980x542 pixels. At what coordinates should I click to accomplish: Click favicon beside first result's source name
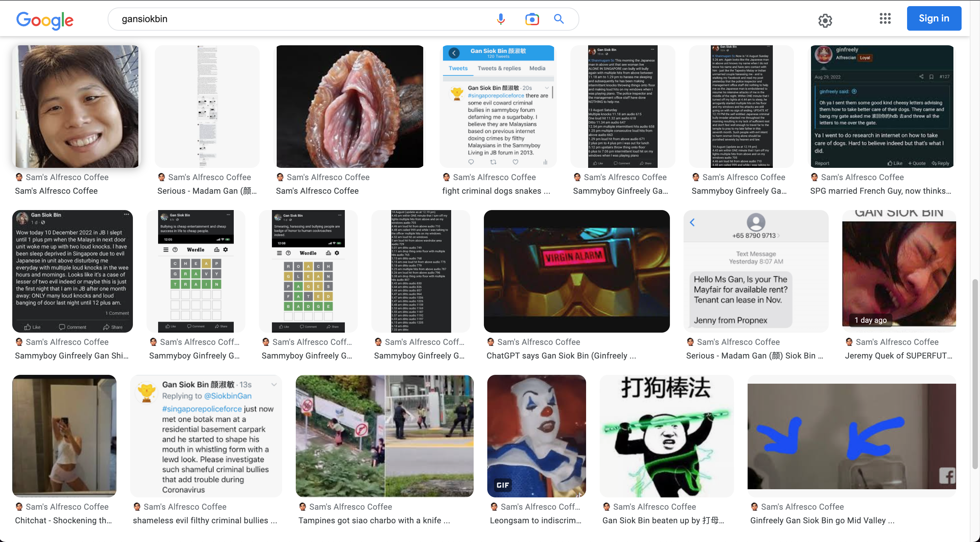[19, 177]
